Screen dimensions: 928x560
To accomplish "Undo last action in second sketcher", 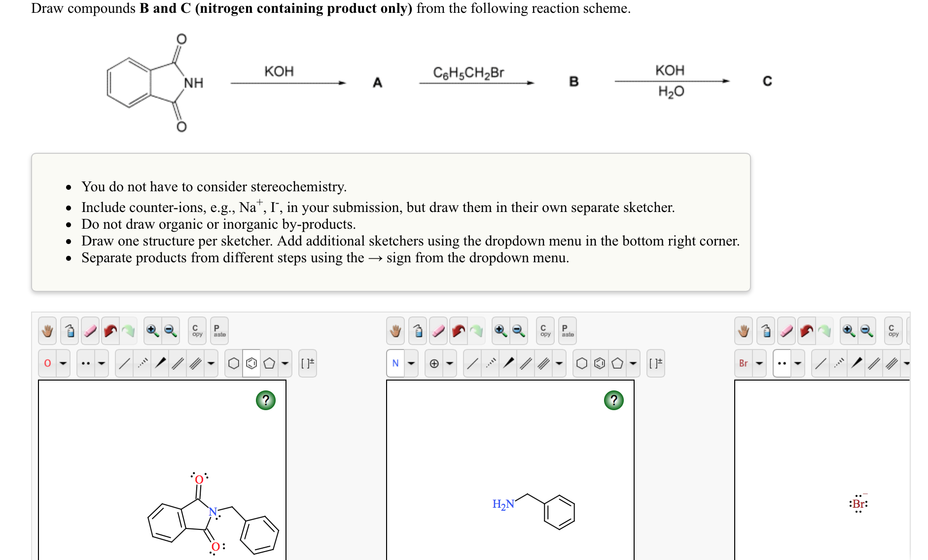I will [459, 331].
